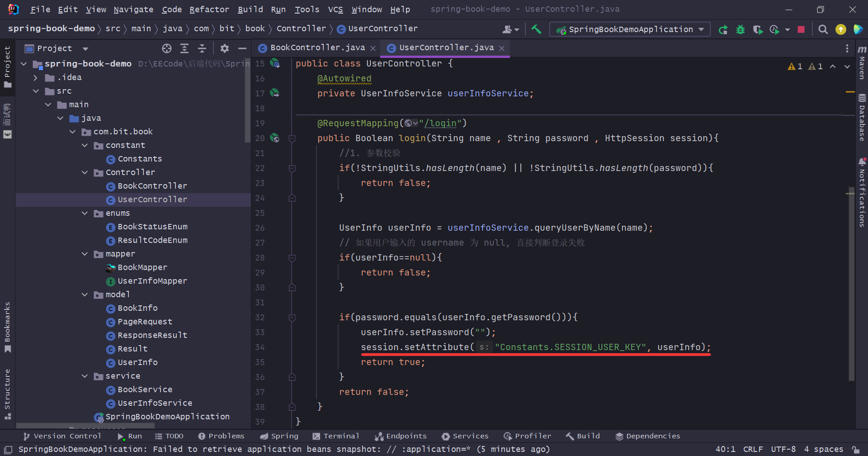Screen dimensions: 868x456
Task: Click the gutter autowired icon on line 17
Action: pyautogui.click(x=275, y=93)
